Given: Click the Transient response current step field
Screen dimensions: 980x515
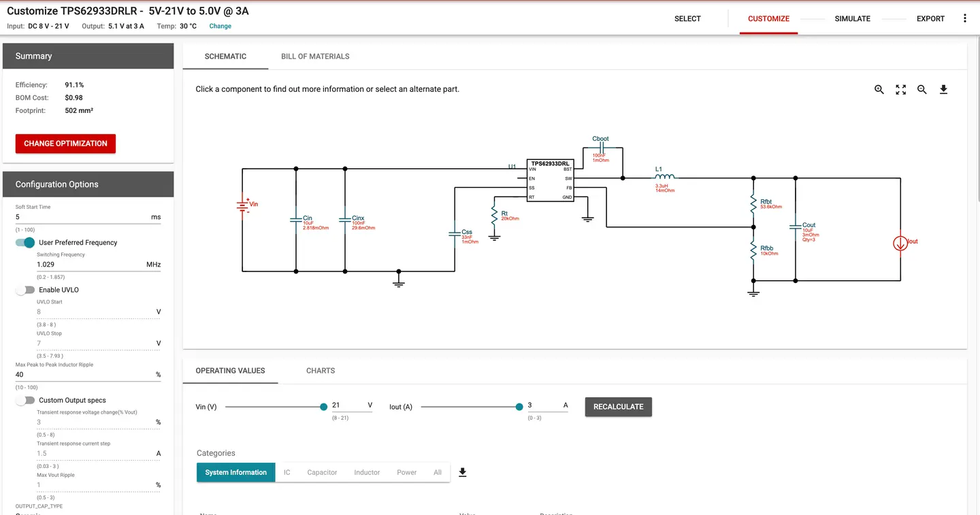Looking at the screenshot, I should 99,453.
